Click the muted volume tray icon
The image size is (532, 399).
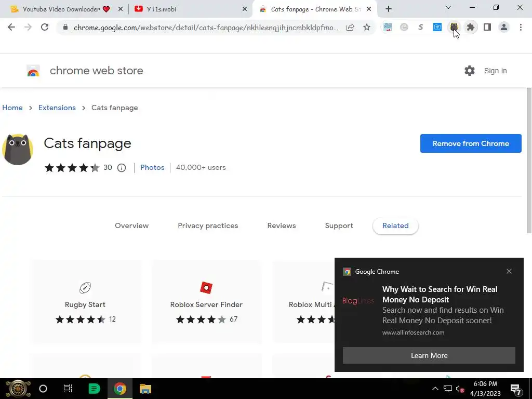coord(460,389)
